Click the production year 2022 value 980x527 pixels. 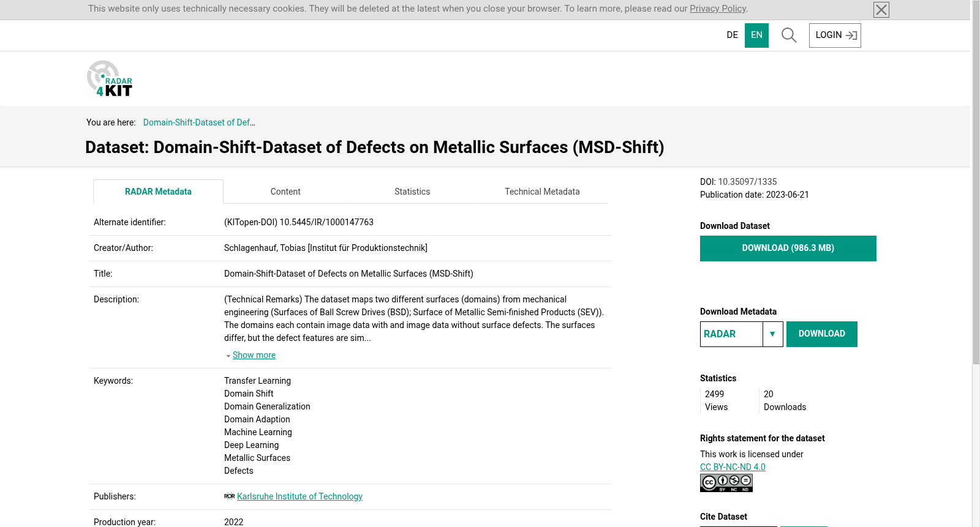[x=233, y=522]
